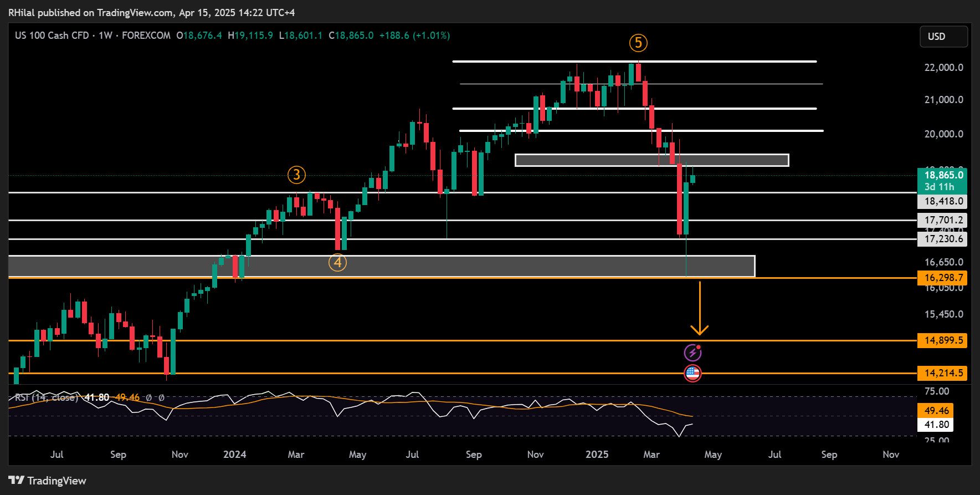
Task: Click the close value C18,865.0 in header
Action: [x=351, y=35]
